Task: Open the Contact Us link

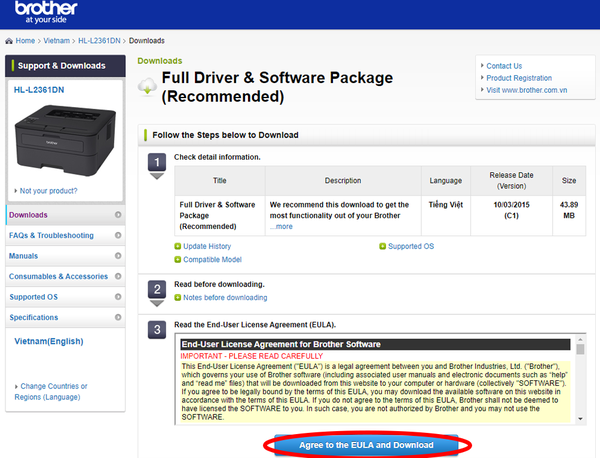Action: tap(504, 66)
